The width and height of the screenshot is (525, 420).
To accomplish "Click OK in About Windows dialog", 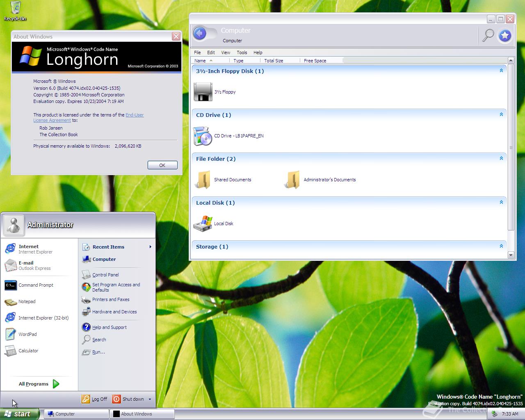I will [162, 165].
